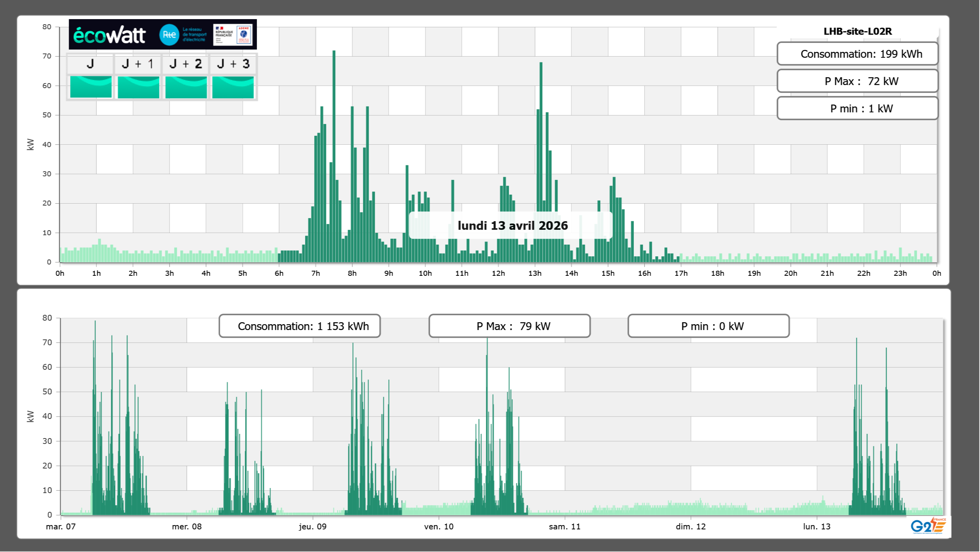Click the green J day signal tile
The image size is (980, 552).
[x=91, y=87]
